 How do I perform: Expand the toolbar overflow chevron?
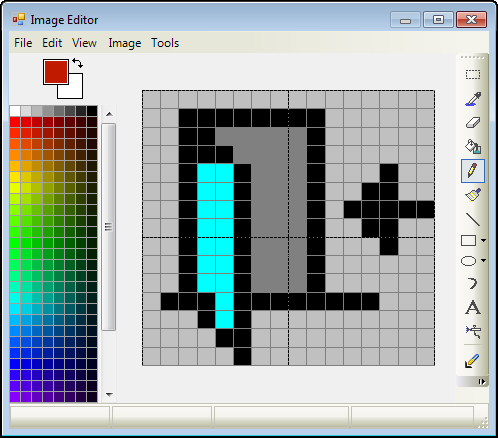coord(482,381)
